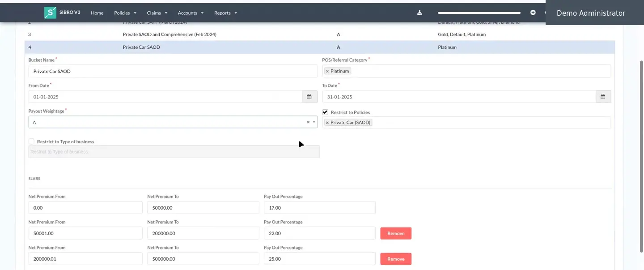
Task: Edit Net Premium From value 50001.00
Action: coord(85,233)
